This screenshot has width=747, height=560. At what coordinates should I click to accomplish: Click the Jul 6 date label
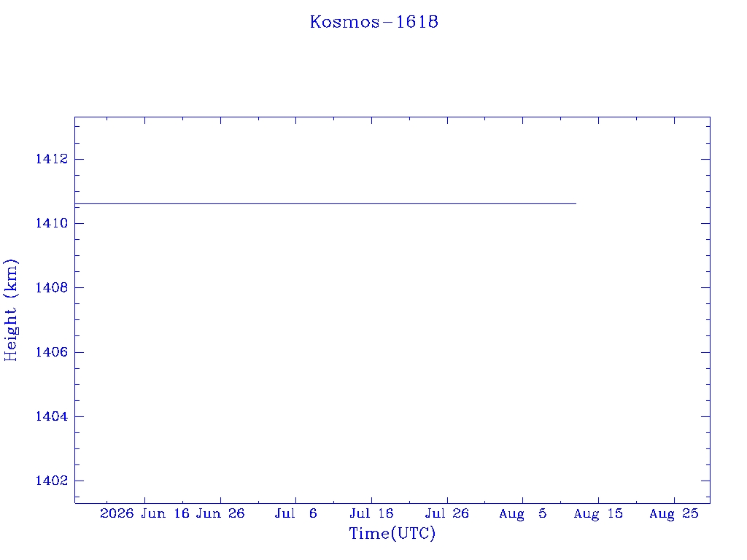coord(296,514)
